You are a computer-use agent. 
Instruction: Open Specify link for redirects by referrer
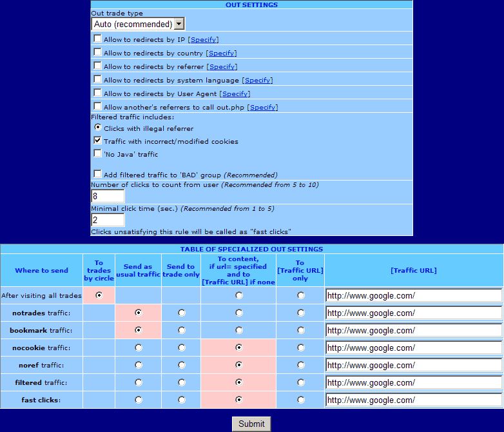click(222, 66)
